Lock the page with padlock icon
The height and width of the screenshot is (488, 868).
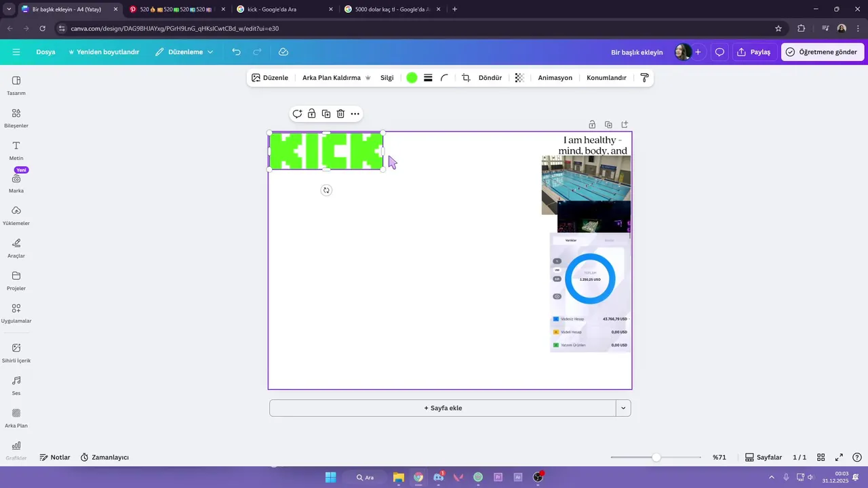click(592, 125)
